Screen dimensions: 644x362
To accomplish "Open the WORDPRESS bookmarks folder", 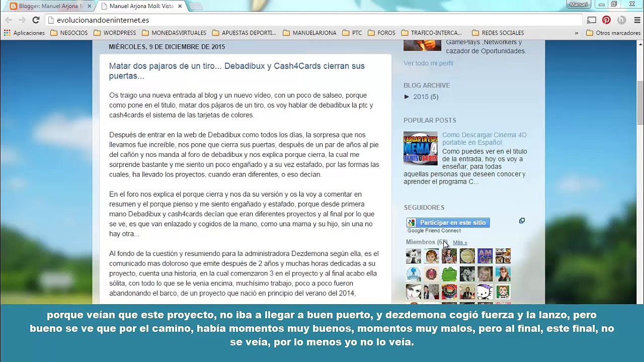I will click(x=115, y=33).
